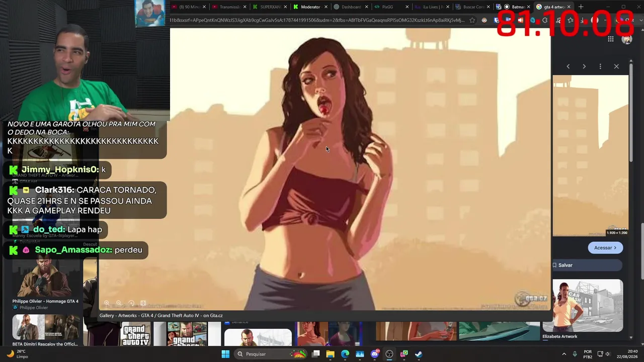Switch to the SUPERXANDAO tab
This screenshot has height=362, width=644.
click(269, 7)
